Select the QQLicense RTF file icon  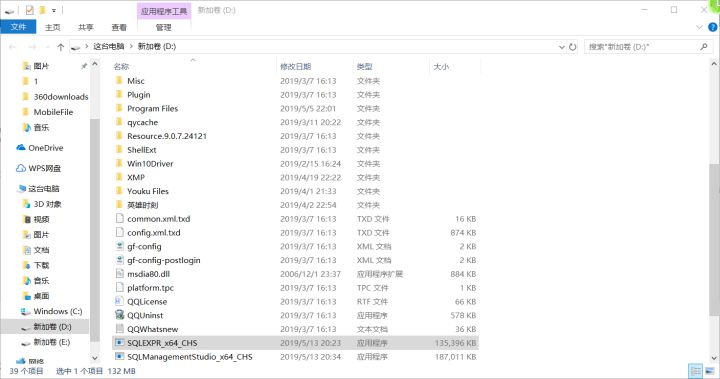coord(119,301)
